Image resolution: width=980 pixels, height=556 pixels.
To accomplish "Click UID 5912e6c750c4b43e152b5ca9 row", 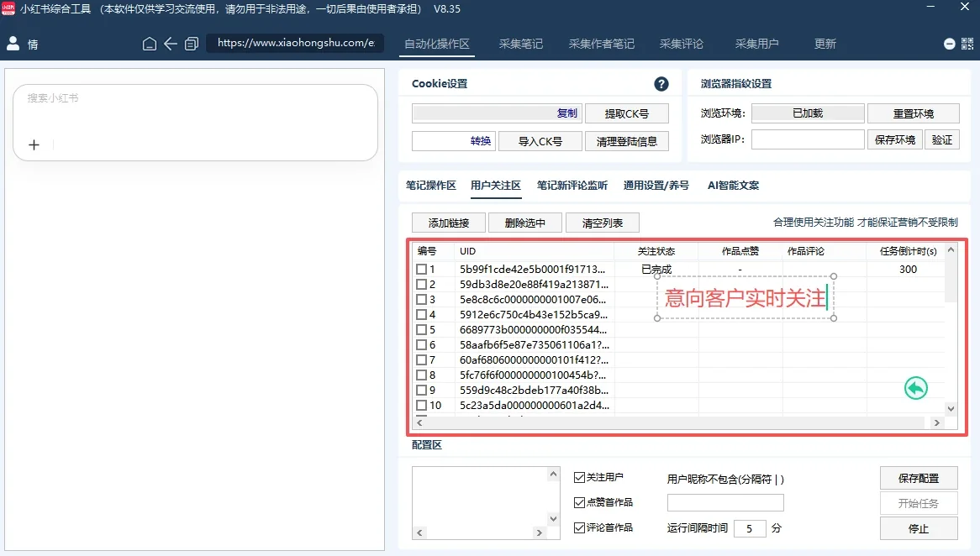I will tap(533, 315).
